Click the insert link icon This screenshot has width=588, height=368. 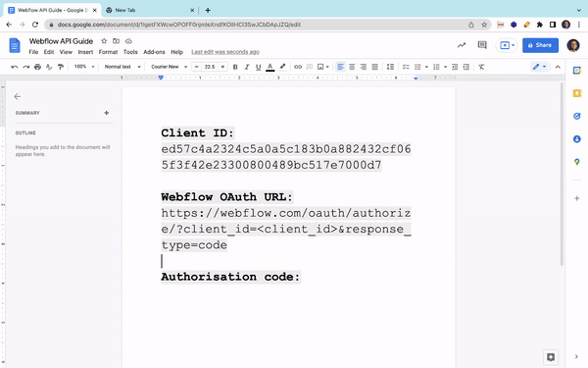click(x=298, y=67)
